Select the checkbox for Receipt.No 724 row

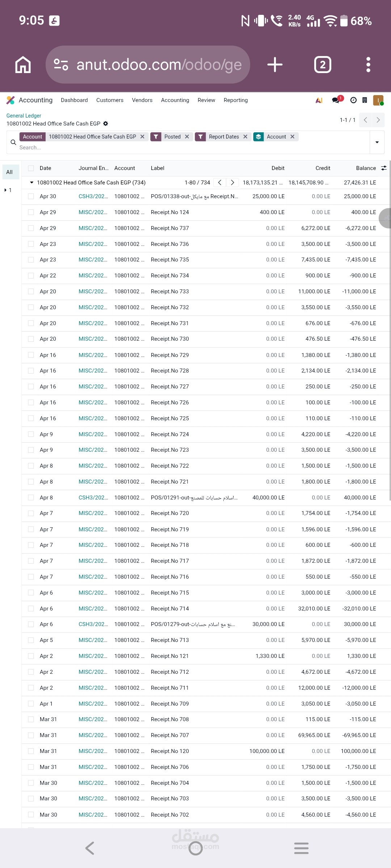point(31,434)
